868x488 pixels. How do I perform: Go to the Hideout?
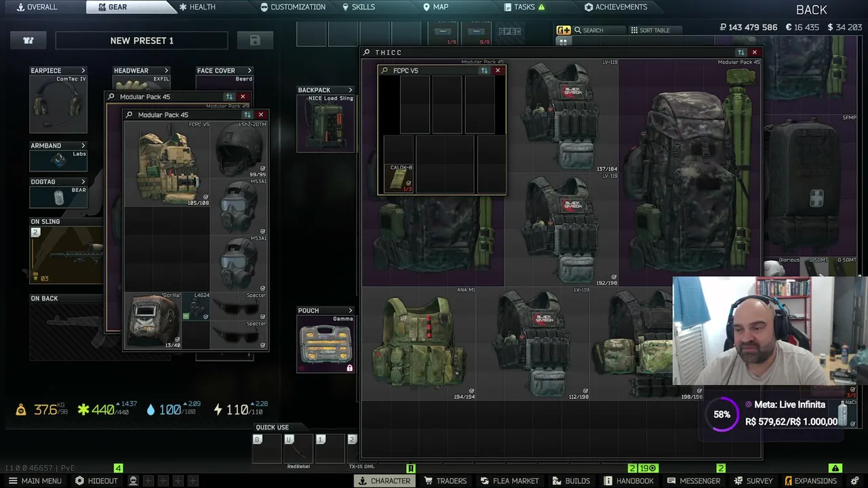pyautogui.click(x=96, y=481)
